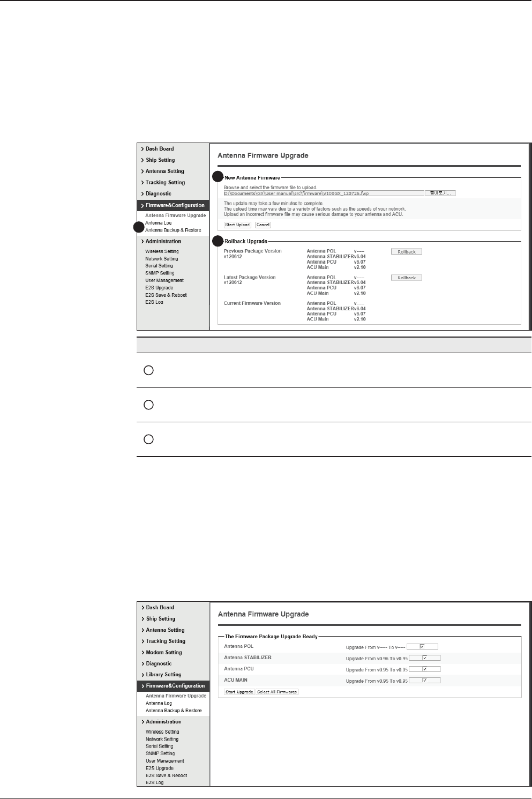Collapse Administration in the Rollback Upgrade page sidebar

coord(163,241)
